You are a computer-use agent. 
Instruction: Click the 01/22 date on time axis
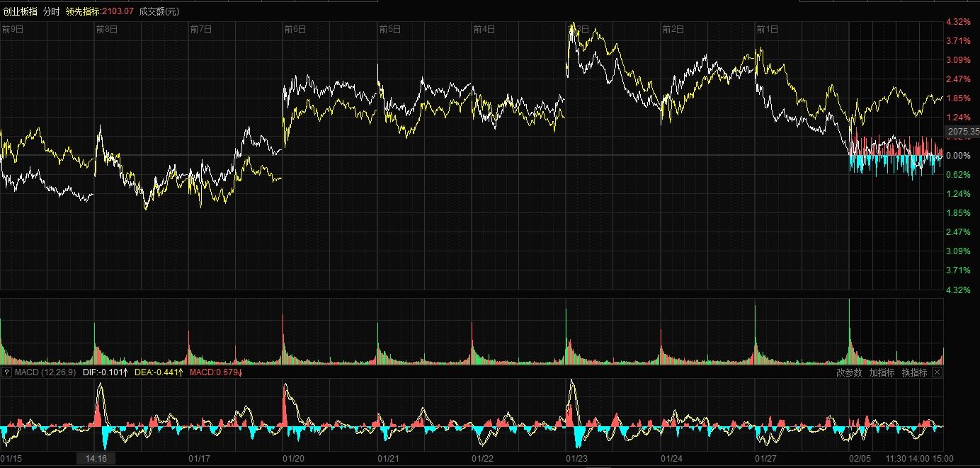(483, 459)
